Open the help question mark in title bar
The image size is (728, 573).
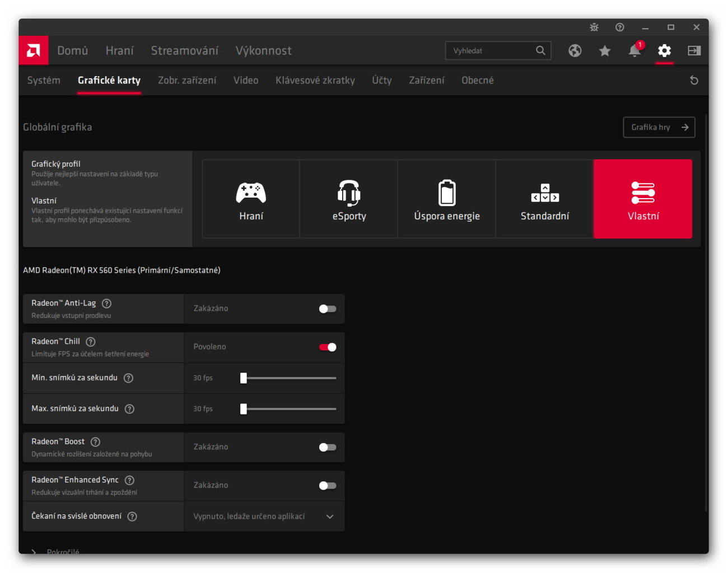click(619, 27)
